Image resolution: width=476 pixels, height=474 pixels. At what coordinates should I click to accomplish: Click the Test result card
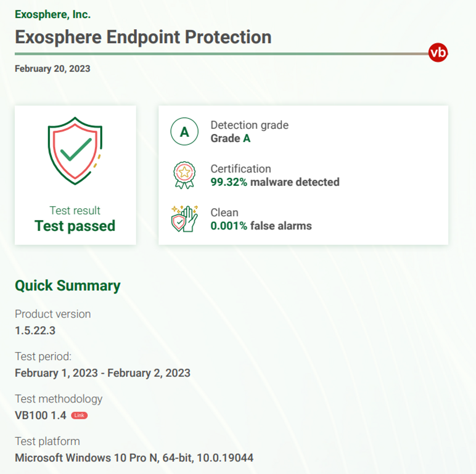coord(75,175)
